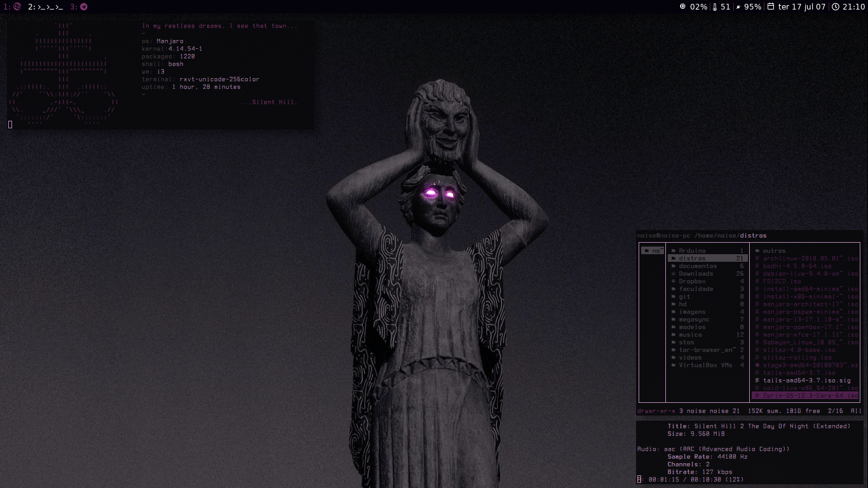Select the tails-amd64-3.7.iso file
Viewport: 868px width, 488px height.
point(806,373)
